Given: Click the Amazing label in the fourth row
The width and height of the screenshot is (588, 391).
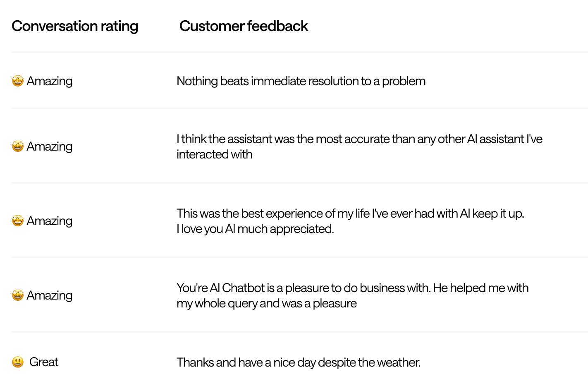Looking at the screenshot, I should 50,295.
